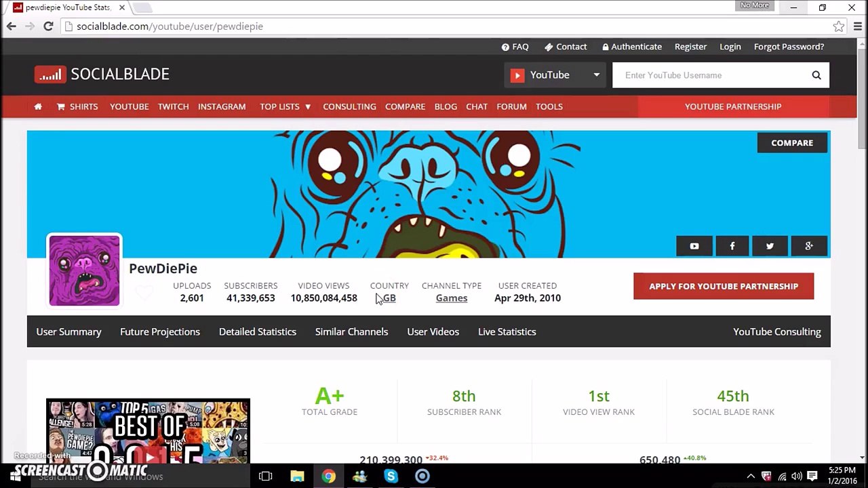Switch to the User Videos tab
Screen dimensions: 868x488
point(433,331)
